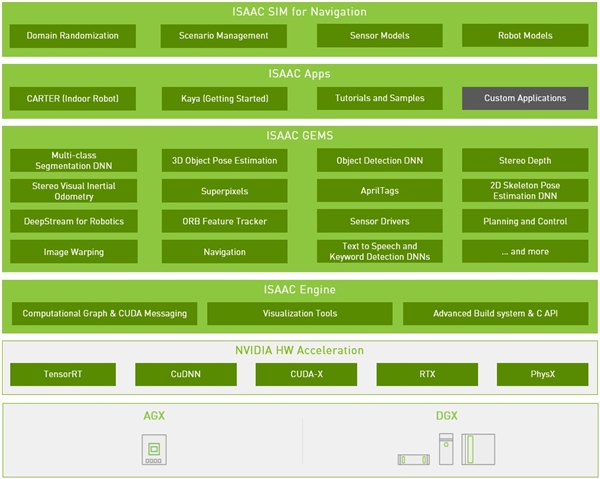Select Object Detection DNN box

380,160
